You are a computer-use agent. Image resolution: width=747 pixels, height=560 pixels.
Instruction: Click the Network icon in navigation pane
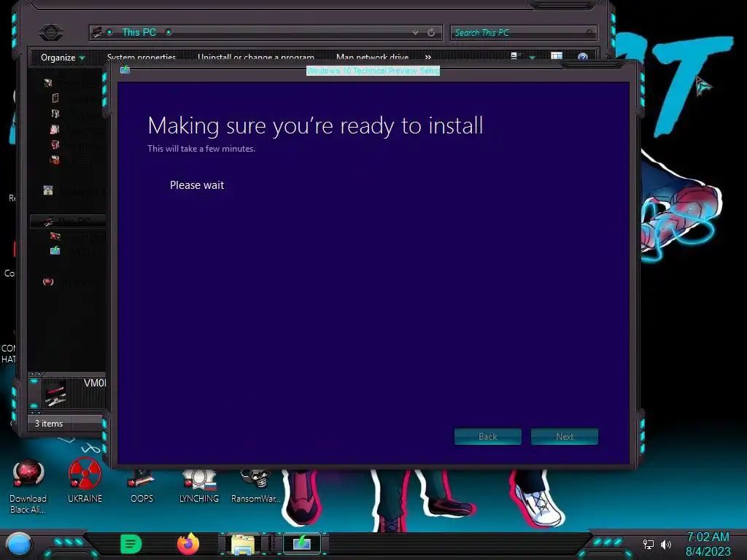48,282
